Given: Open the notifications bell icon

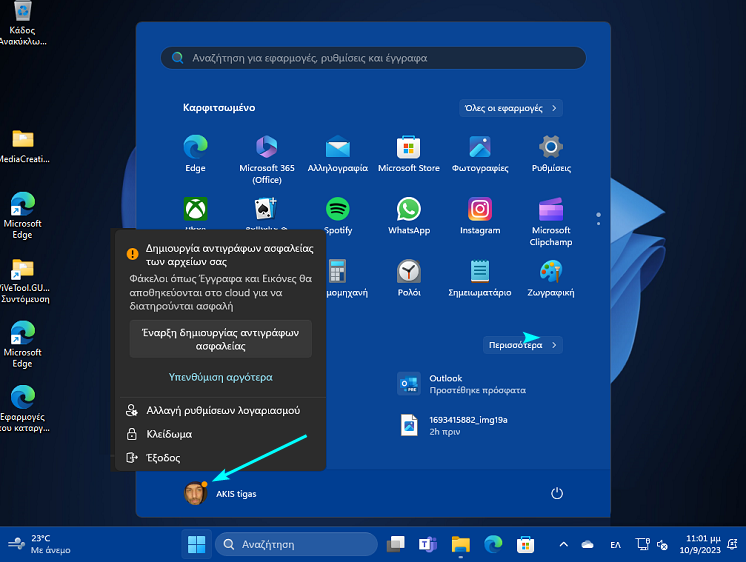Looking at the screenshot, I should pos(732,544).
